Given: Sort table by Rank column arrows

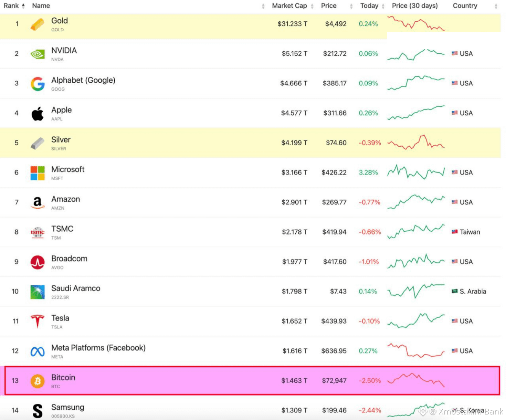Looking at the screenshot, I should (23, 6).
